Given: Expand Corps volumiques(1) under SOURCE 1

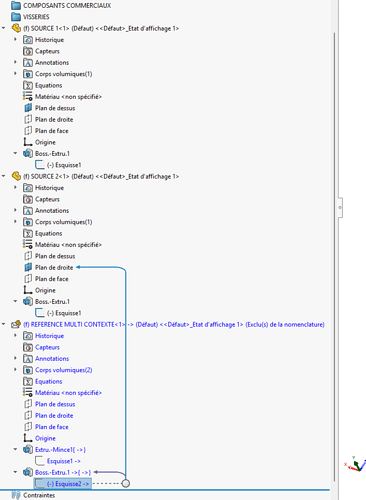Looking at the screenshot, I should (x=15, y=73).
